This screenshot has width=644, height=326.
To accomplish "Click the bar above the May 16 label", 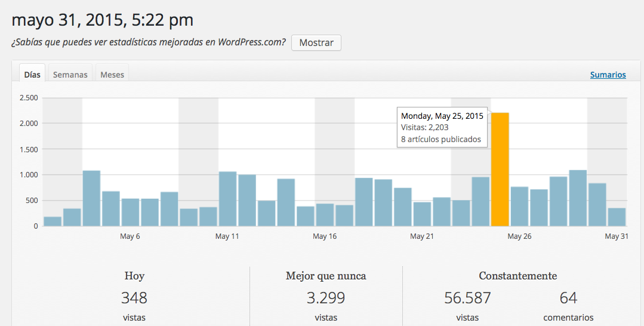I will coord(325,215).
